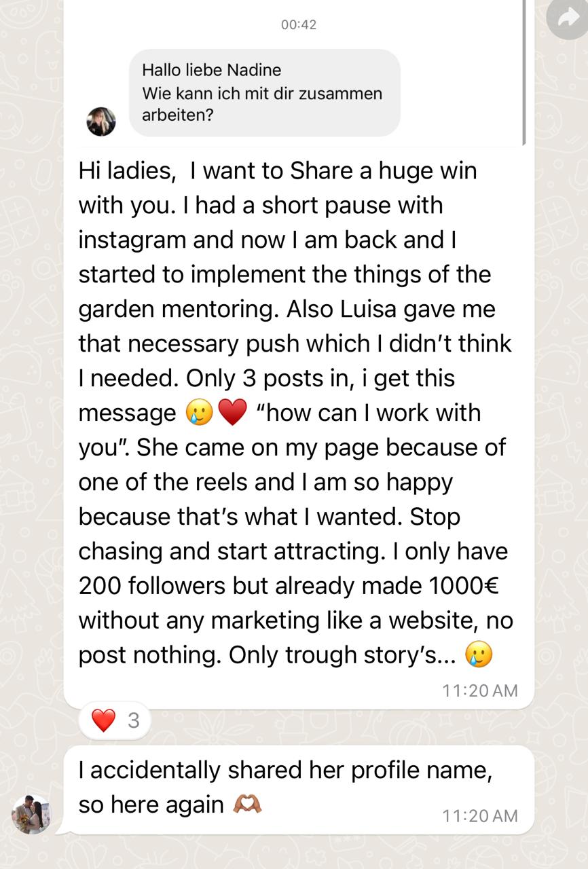Tap crying-smile emoji before the red heart

(x=200, y=413)
